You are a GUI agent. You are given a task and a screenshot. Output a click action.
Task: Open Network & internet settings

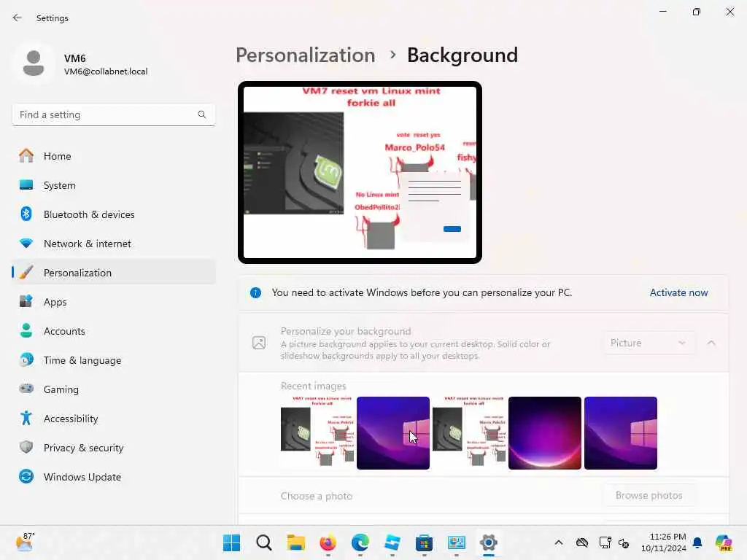coord(113,244)
